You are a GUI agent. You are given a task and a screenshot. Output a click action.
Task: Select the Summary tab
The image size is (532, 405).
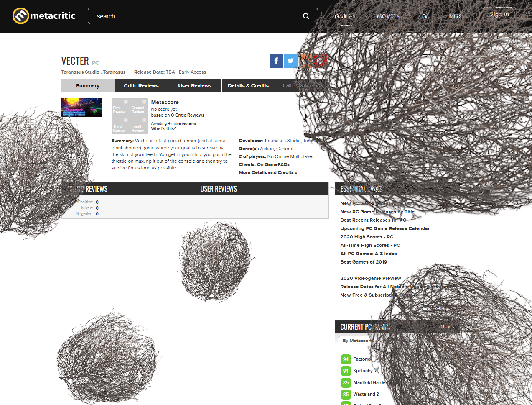click(88, 86)
